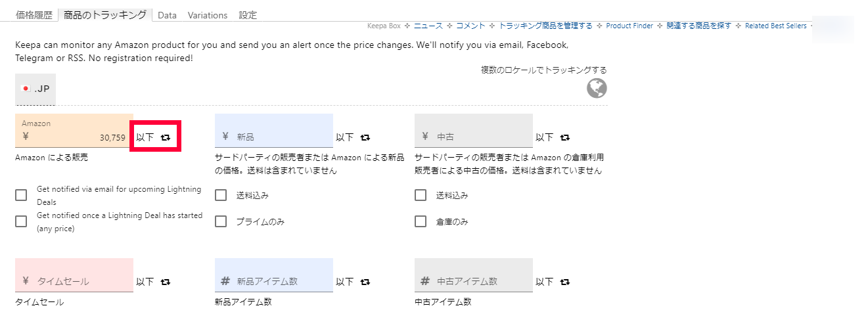Enable the 倉庫のみ checkbox
This screenshot has height=333, width=868.
click(x=421, y=221)
